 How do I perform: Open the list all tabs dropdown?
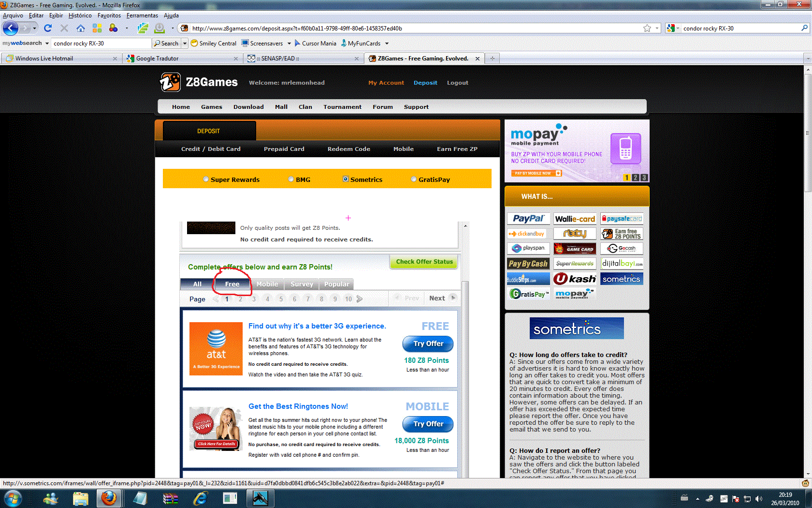pos(808,58)
